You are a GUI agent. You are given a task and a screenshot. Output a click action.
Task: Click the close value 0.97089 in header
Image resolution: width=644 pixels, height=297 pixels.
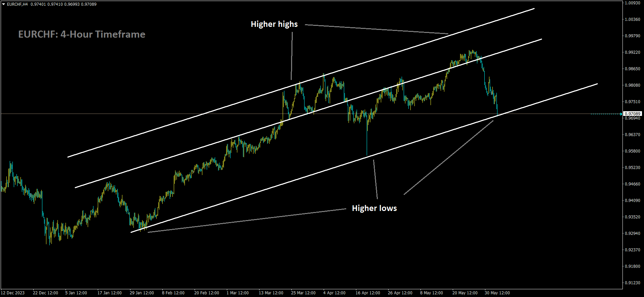coord(89,4)
